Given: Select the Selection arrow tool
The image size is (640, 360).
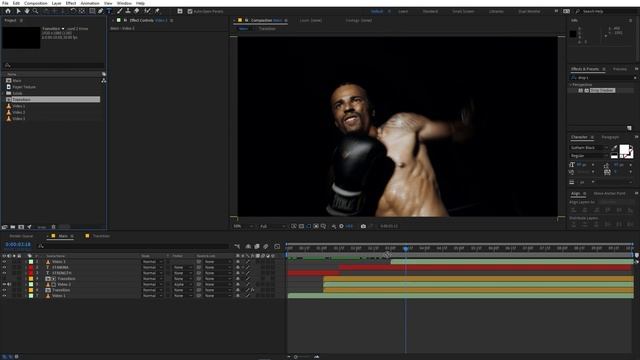Looking at the screenshot, I should click(x=18, y=11).
